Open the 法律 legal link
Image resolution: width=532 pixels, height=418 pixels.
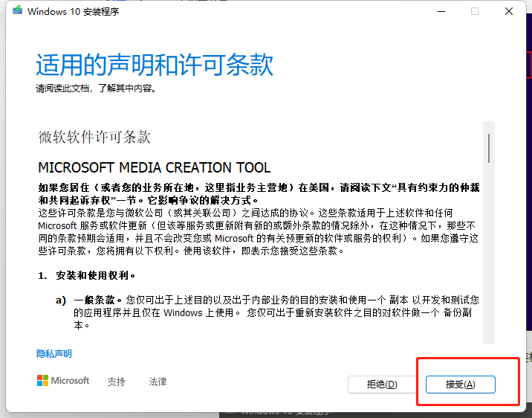tap(158, 382)
